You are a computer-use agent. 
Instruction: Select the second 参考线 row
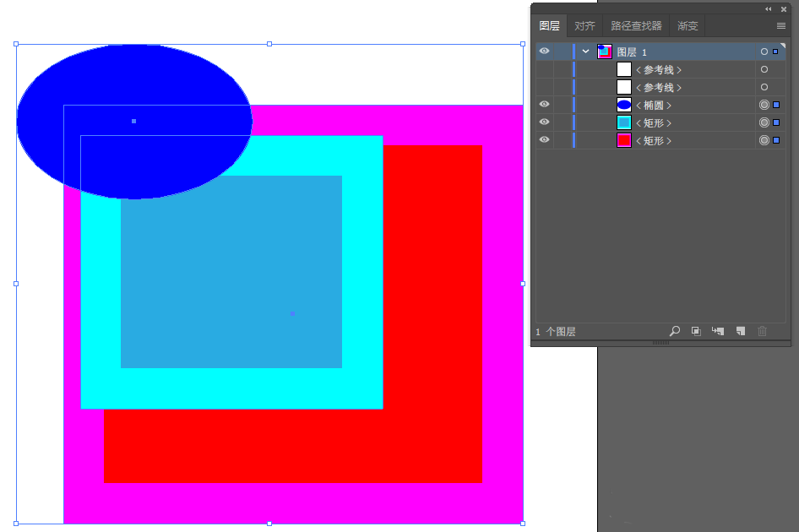(660, 87)
